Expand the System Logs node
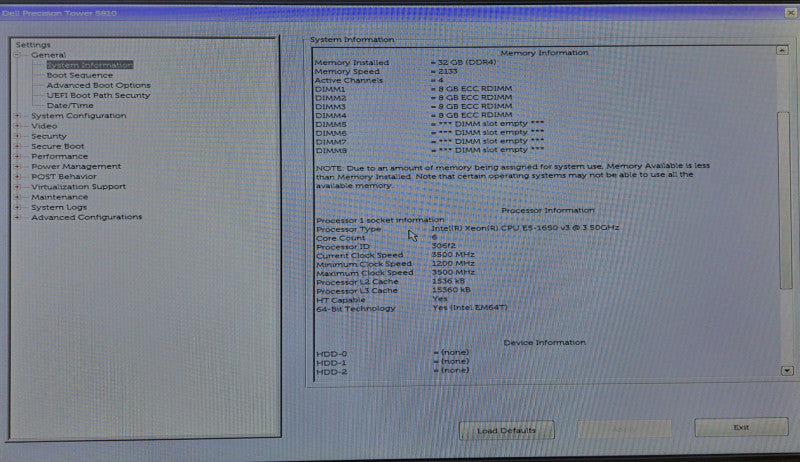Screen dimensions: 800x462 pyautogui.click(x=17, y=207)
